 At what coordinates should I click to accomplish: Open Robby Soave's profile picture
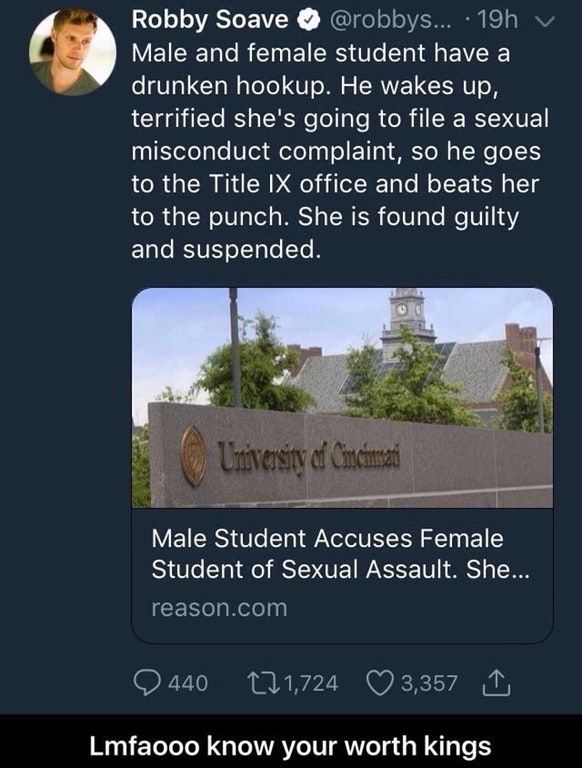click(x=73, y=51)
